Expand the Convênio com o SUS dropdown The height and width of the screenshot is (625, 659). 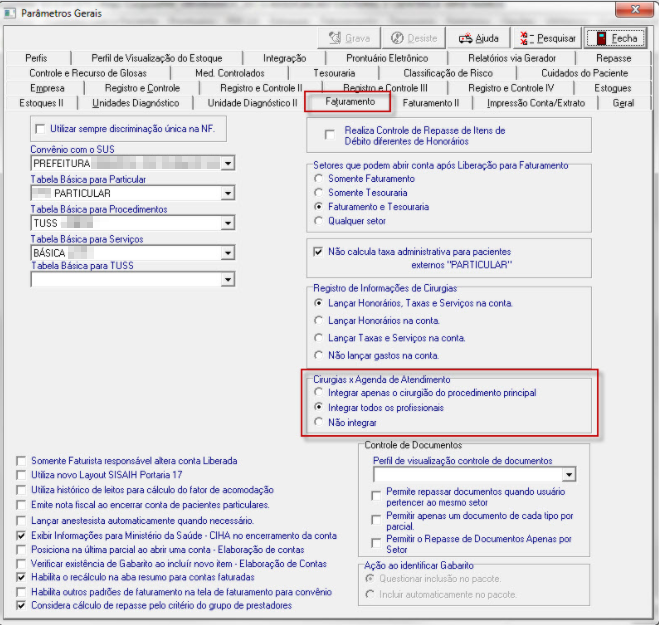pos(227,163)
